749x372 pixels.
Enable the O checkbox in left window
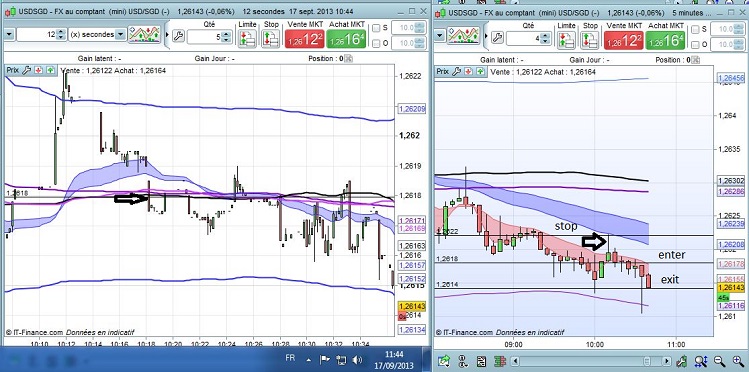(376, 43)
